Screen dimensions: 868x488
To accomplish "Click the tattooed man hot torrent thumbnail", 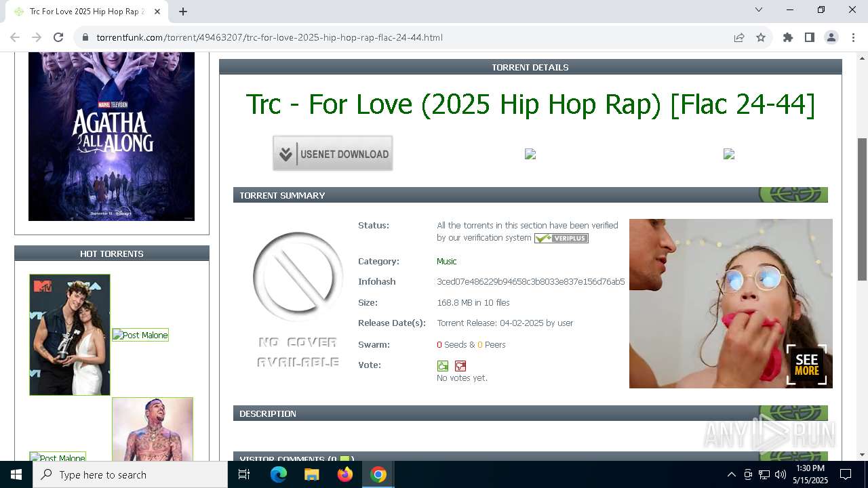I will click(153, 429).
